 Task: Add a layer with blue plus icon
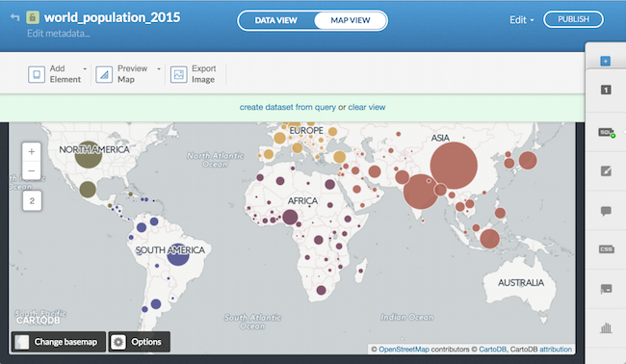point(605,61)
